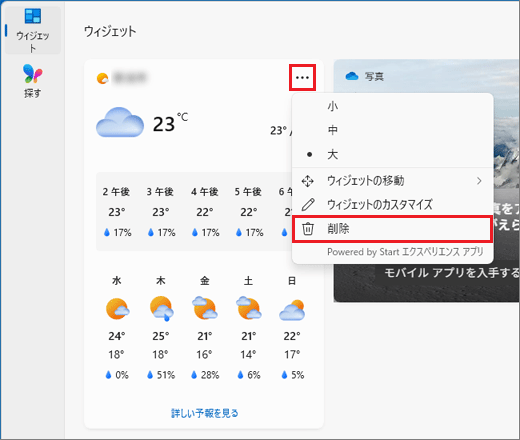Choose ウィジェットのカスタマイズ menu entry
This screenshot has width=520, height=440.
(393, 204)
